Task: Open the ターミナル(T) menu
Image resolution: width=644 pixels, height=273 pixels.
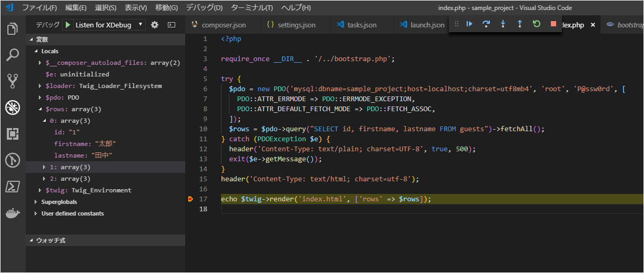Action: [252, 8]
